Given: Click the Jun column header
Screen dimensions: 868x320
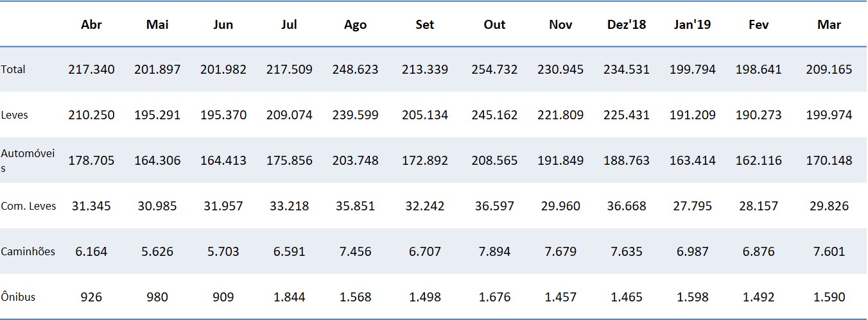Looking at the screenshot, I should 223,25.
